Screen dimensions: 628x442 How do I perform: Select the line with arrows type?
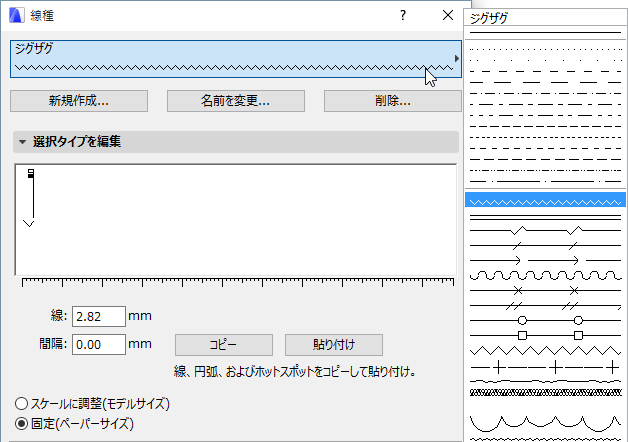pos(545,261)
